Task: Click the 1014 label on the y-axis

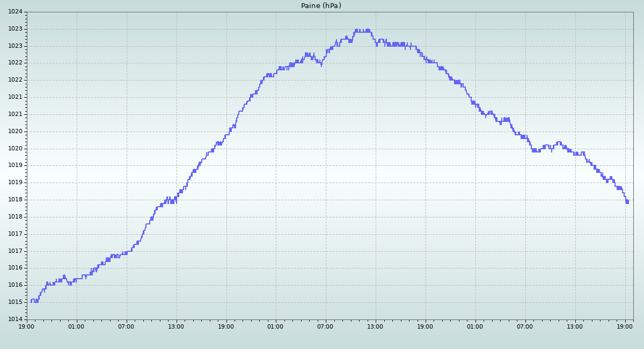Action: click(x=16, y=319)
